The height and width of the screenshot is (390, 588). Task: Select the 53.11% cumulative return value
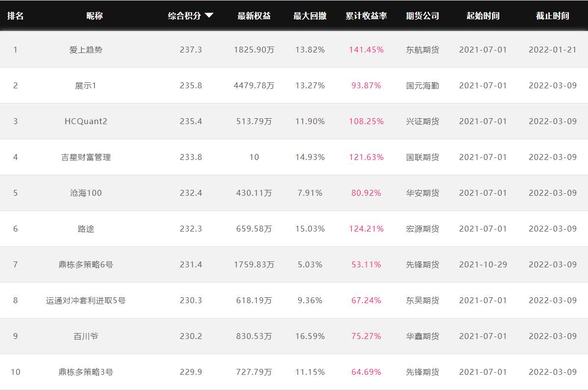click(366, 264)
